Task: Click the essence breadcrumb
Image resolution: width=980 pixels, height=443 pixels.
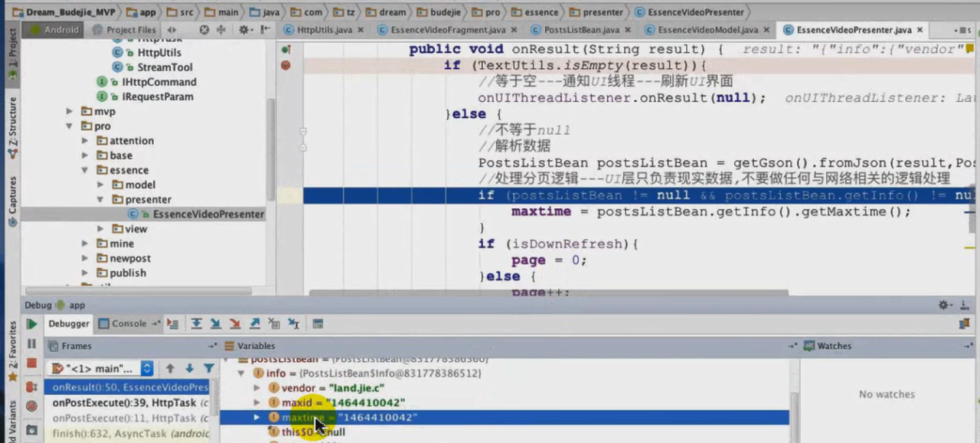Action: [x=536, y=12]
